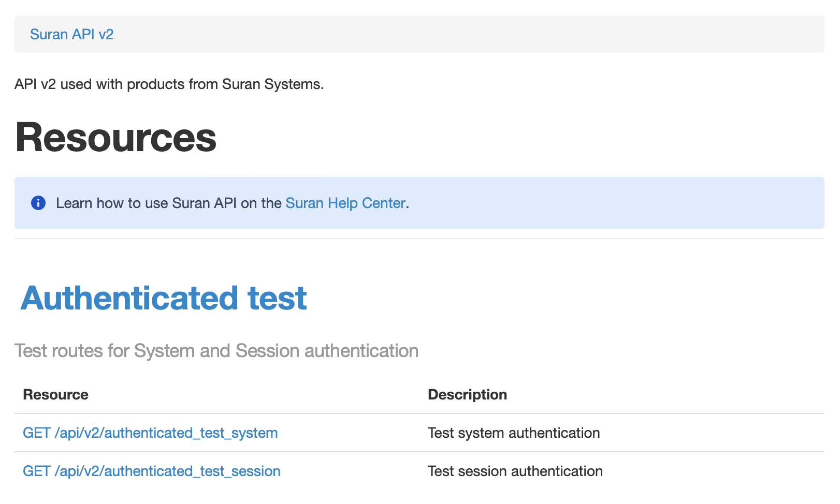The height and width of the screenshot is (504, 840).
Task: Click the 'Test system authentication' description cell
Action: click(x=514, y=433)
